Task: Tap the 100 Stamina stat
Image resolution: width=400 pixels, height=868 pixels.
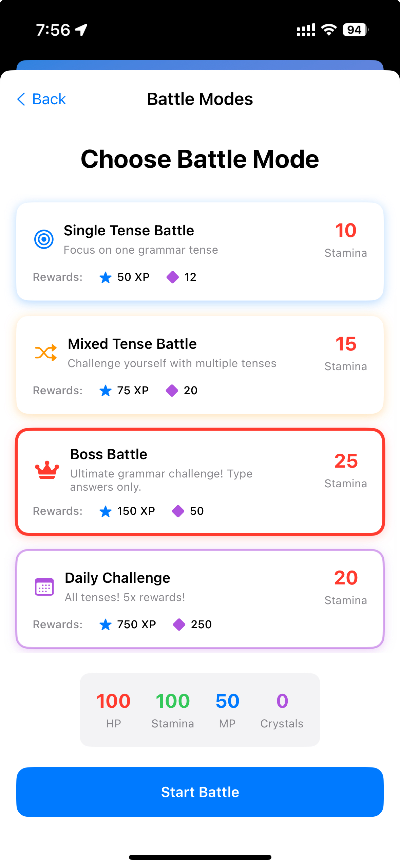Action: tap(173, 710)
